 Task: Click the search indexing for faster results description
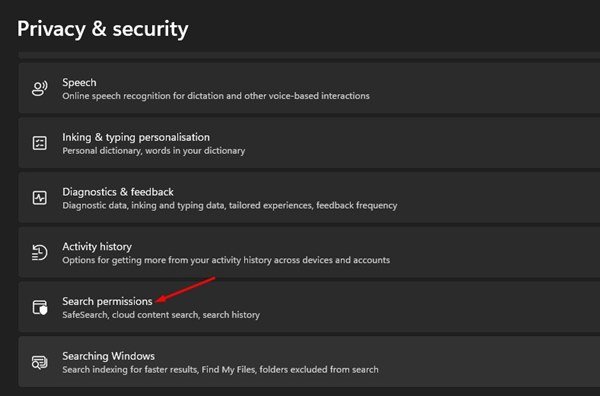point(220,370)
